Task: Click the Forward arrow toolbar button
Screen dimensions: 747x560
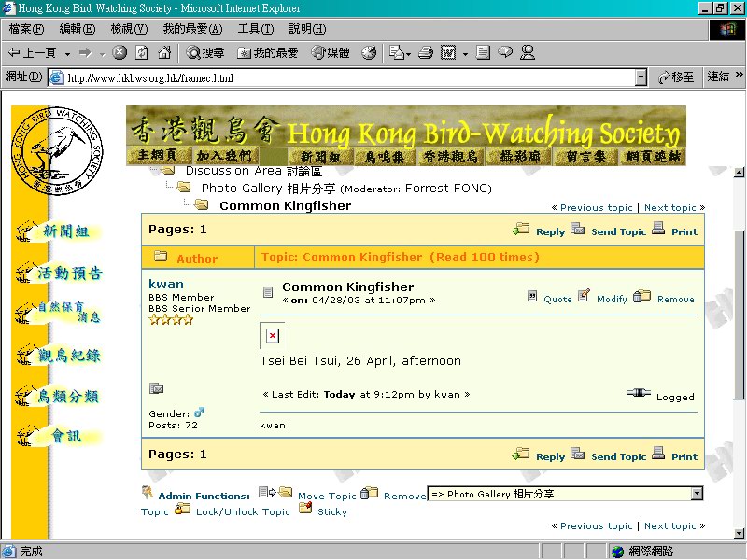Action: (x=85, y=53)
